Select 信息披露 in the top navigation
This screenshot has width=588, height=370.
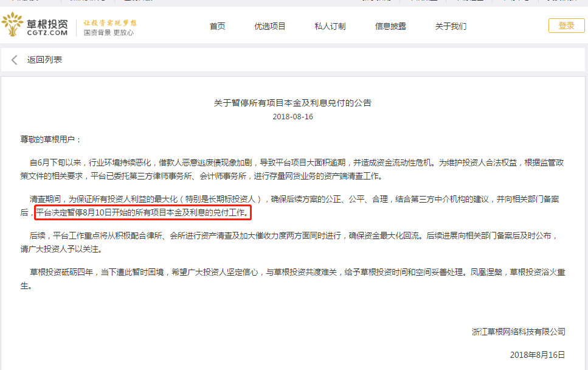[390, 26]
